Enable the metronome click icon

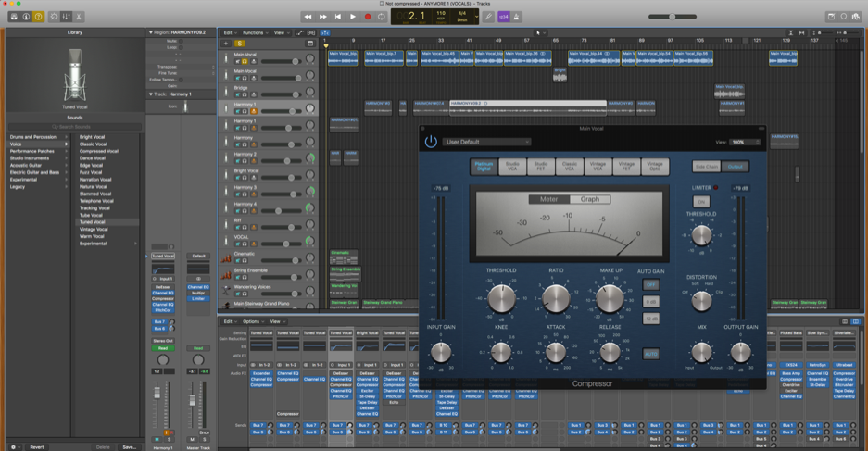pyautogui.click(x=517, y=17)
